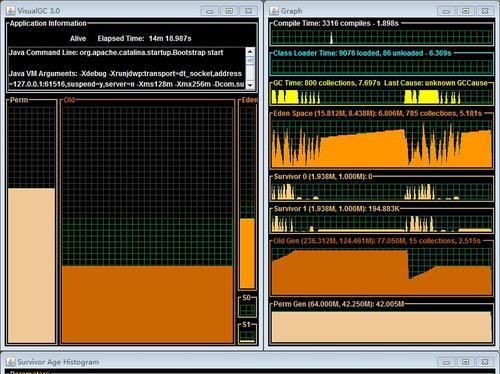Close the Graph window
The height and width of the screenshot is (374, 500).
[x=485, y=11]
